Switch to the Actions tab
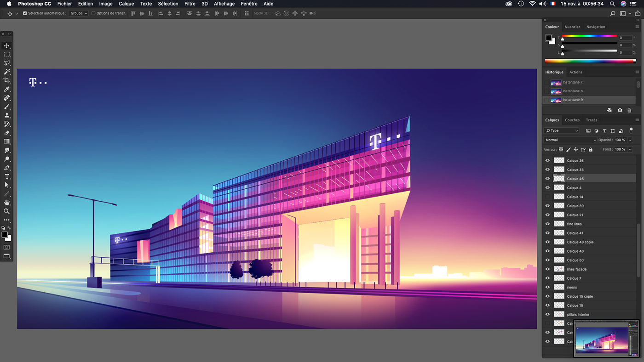This screenshot has height=362, width=644. pyautogui.click(x=575, y=72)
